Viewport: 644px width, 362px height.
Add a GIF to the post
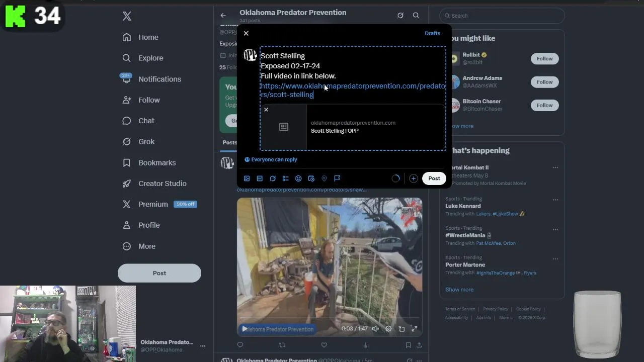[x=260, y=178]
